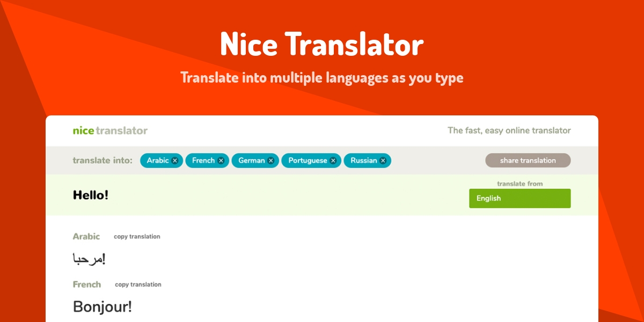Select the French language pill label
Viewport: 644px width, 322px height.
click(203, 160)
